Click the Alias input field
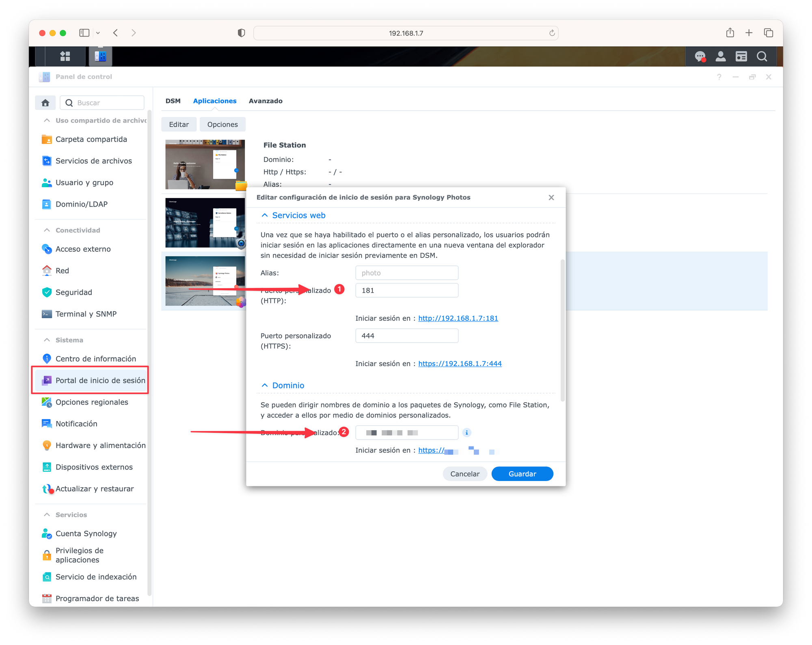Viewport: 812px width, 645px height. pos(407,273)
